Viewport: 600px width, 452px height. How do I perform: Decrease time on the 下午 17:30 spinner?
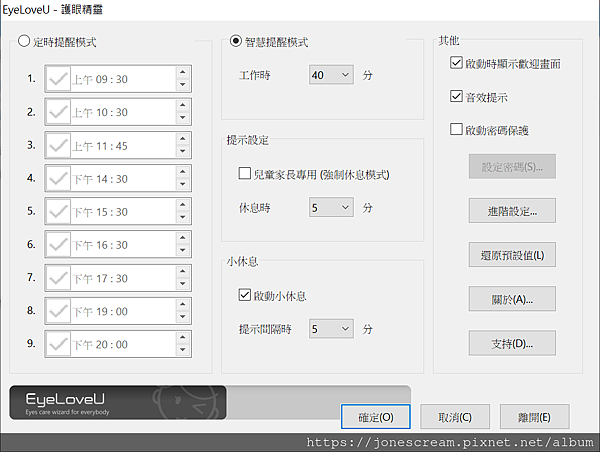coord(183,284)
